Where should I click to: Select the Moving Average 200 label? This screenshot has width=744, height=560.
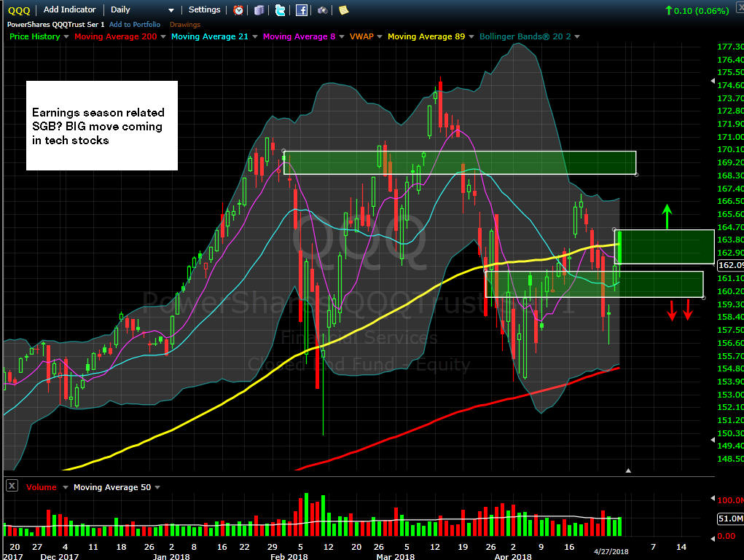click(x=115, y=36)
